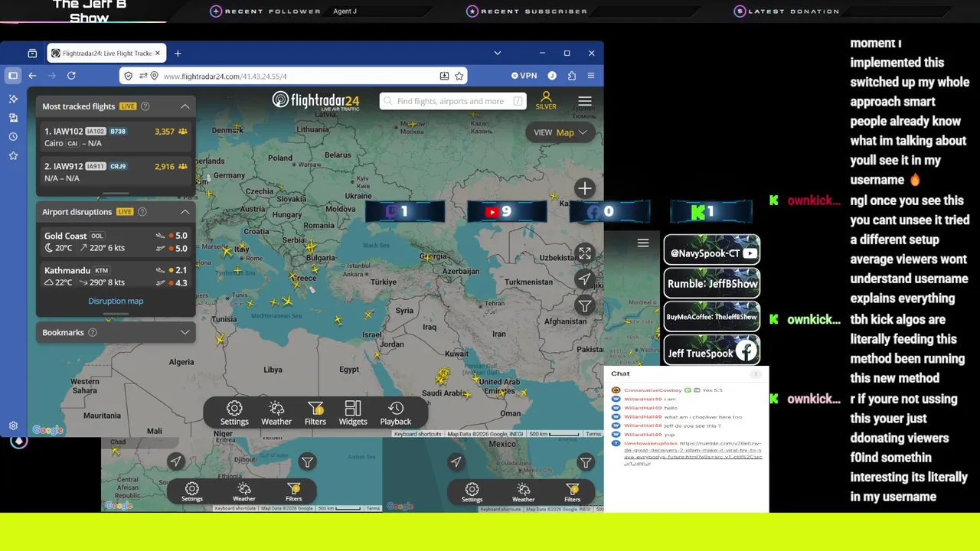
Task: Open the browser tab list icon
Action: 32,54
